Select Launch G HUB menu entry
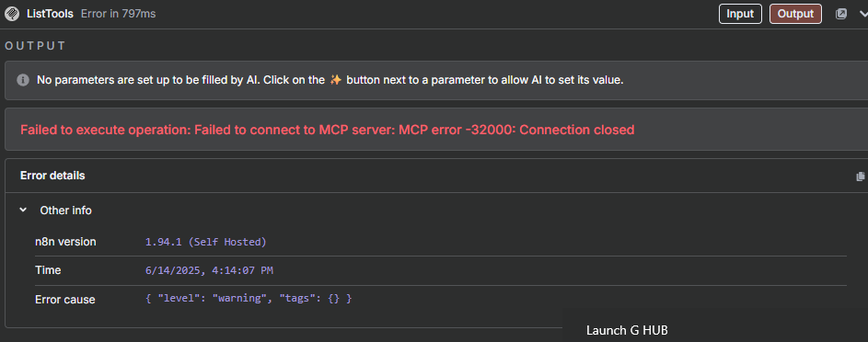868x342 pixels. point(627,330)
